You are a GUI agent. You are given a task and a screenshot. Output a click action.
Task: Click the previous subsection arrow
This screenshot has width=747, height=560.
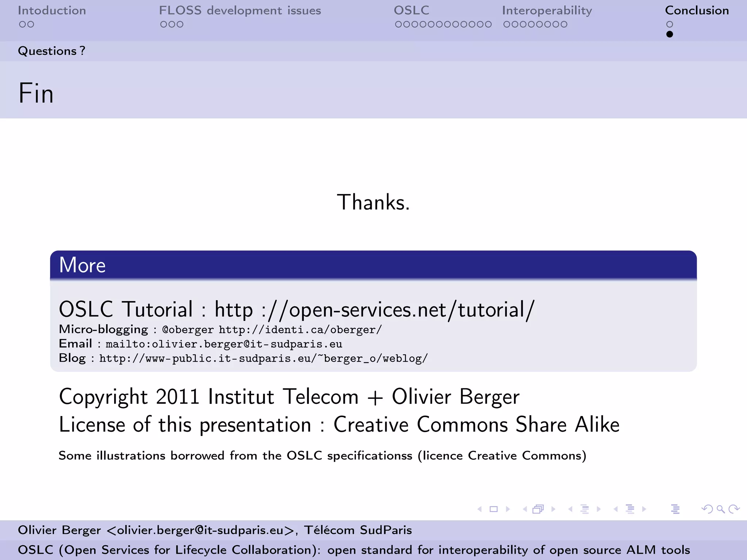tap(570, 509)
